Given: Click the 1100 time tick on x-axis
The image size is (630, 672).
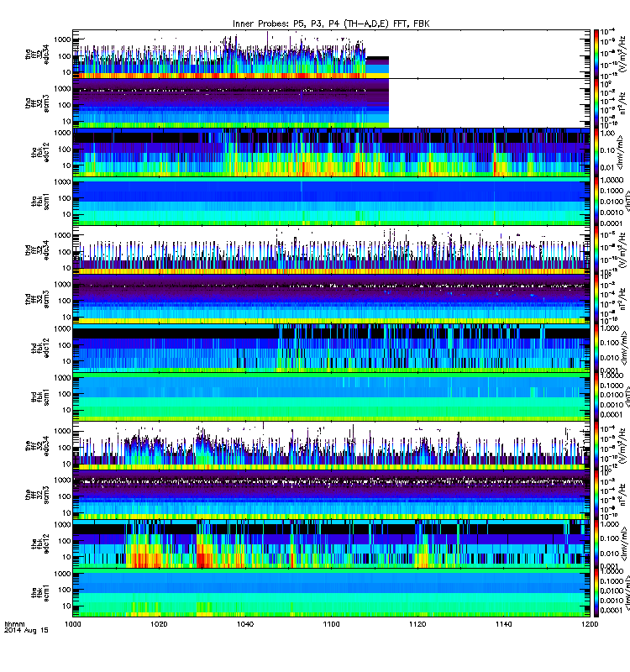Looking at the screenshot, I should click(331, 624).
